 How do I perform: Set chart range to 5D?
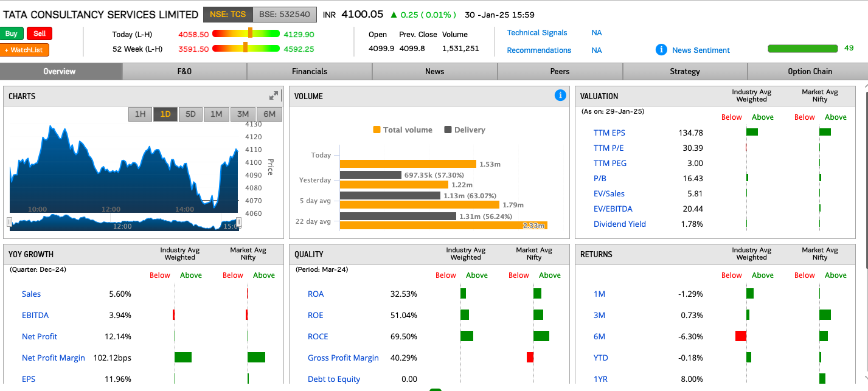point(190,114)
